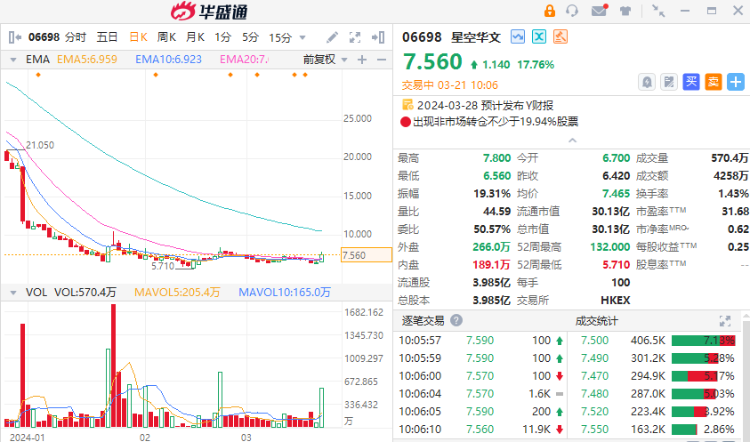Click the 5.03% volume bar
This screenshot has width=750, height=442.
click(x=694, y=394)
